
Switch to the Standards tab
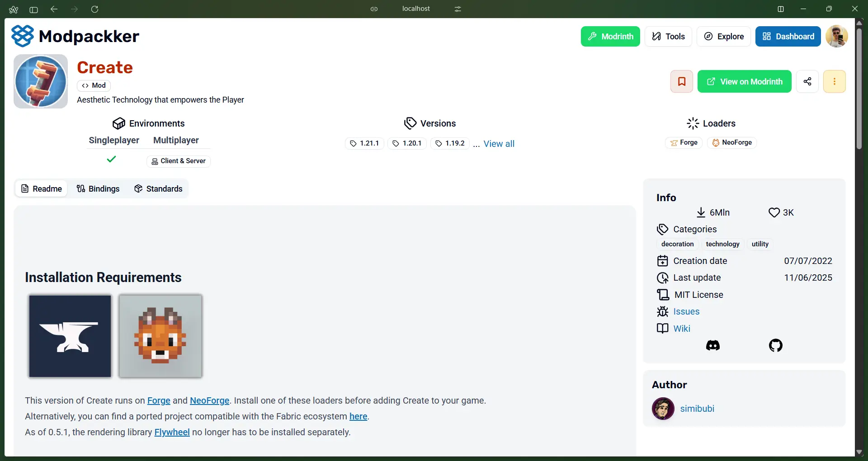click(x=158, y=188)
